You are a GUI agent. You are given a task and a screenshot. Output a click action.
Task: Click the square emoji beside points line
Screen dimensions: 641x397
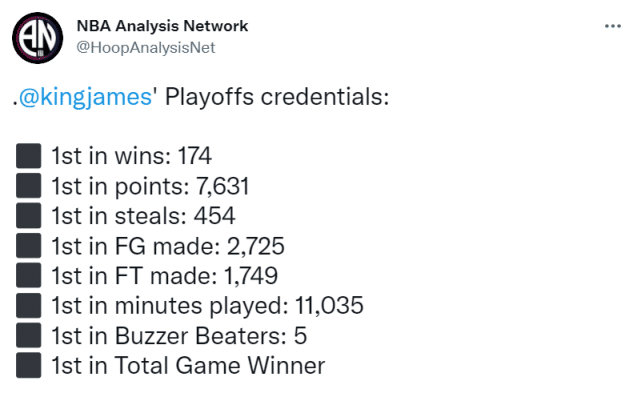pyautogui.click(x=29, y=186)
